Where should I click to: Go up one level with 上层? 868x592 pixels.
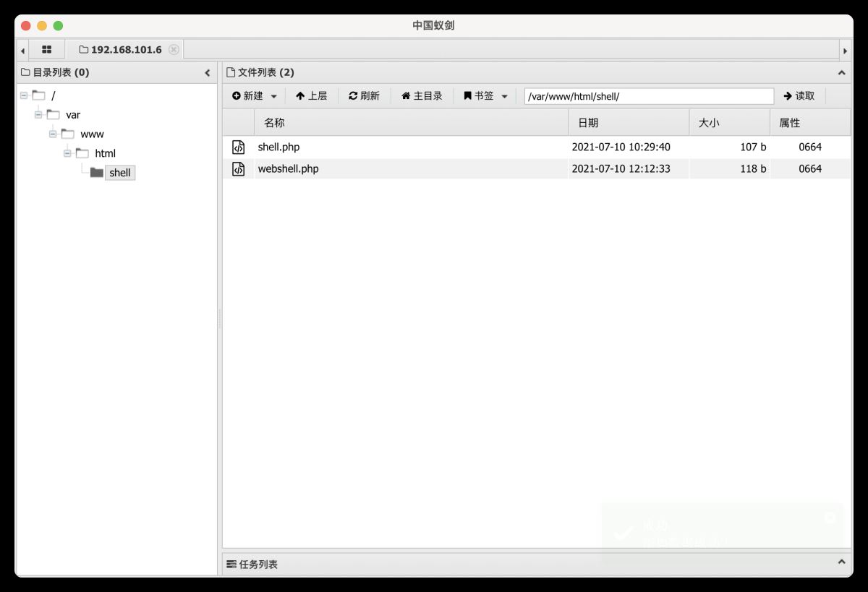click(311, 96)
